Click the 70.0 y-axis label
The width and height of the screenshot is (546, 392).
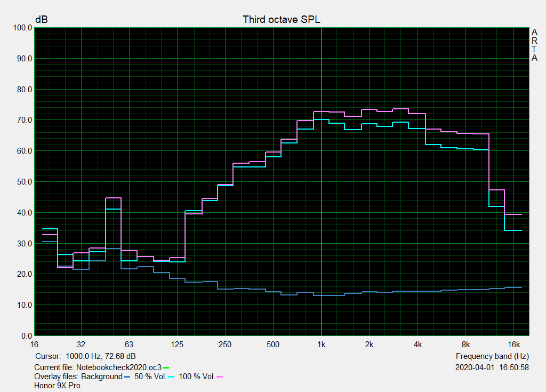pyautogui.click(x=25, y=120)
